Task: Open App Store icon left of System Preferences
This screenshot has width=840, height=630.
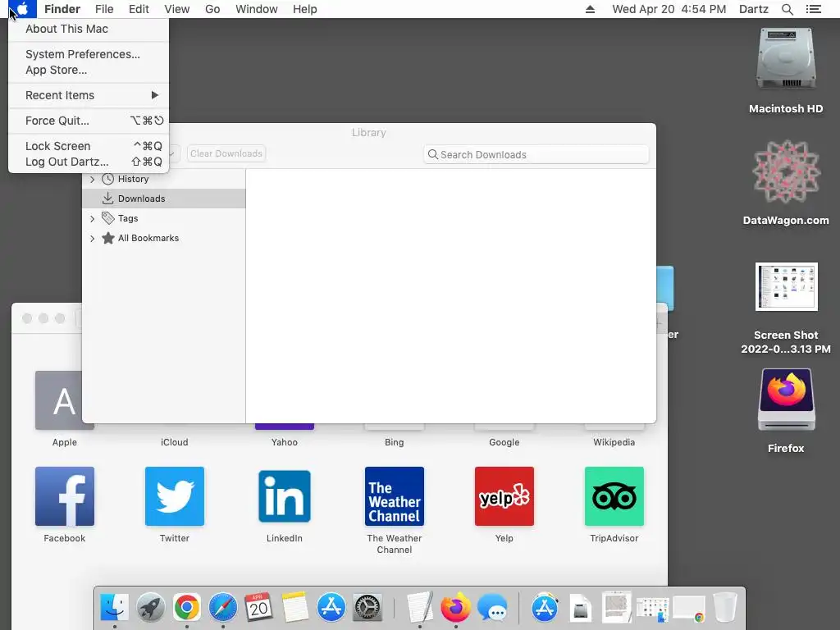Action: [331, 608]
